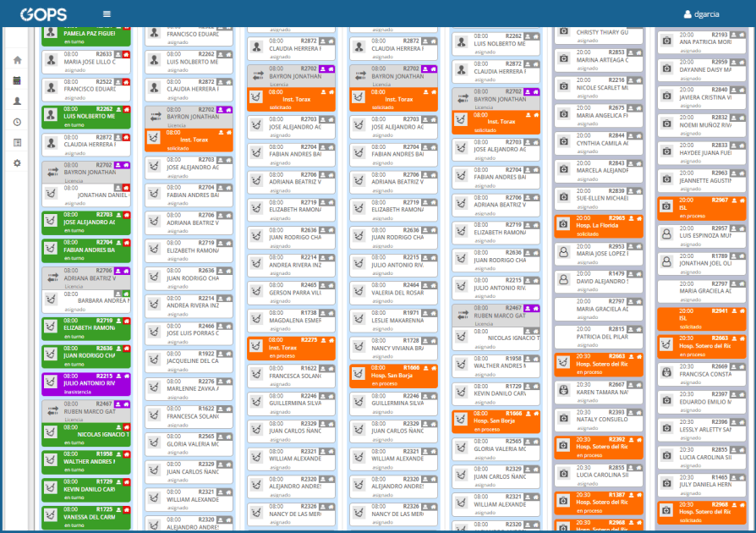Open settings gear in the sidebar
Viewport: 756px width, 533px height.
(x=18, y=163)
